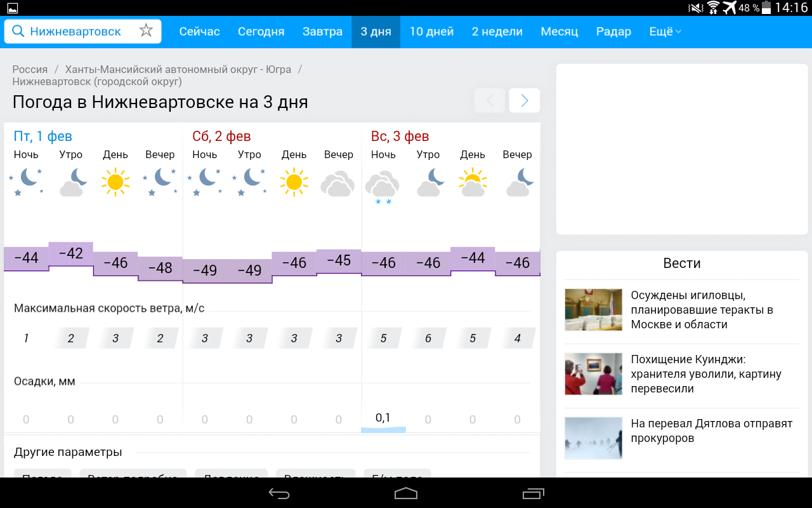Open the Россия breadcrumb link
This screenshot has width=812, height=508.
tap(30, 69)
